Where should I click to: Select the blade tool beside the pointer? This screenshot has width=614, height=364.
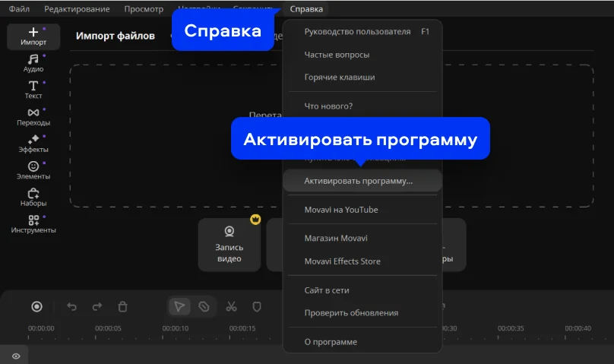pos(204,306)
